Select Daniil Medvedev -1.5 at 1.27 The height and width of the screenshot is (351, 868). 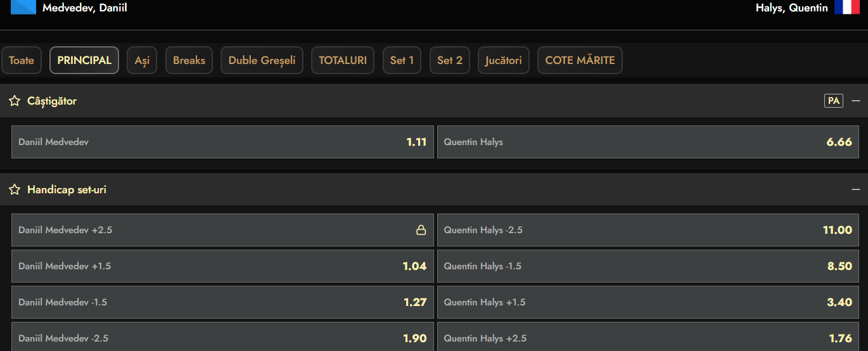[222, 302]
